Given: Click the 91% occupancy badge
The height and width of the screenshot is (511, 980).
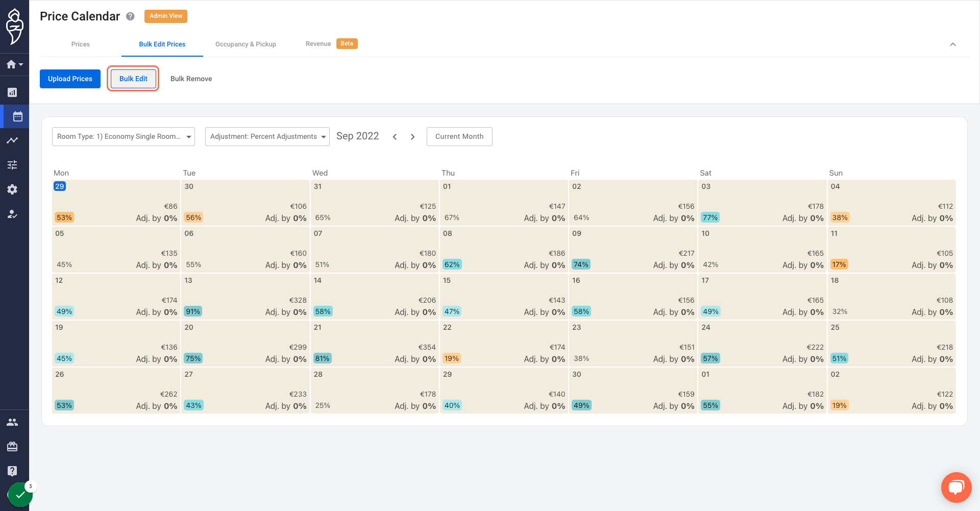Looking at the screenshot, I should pyautogui.click(x=193, y=311).
